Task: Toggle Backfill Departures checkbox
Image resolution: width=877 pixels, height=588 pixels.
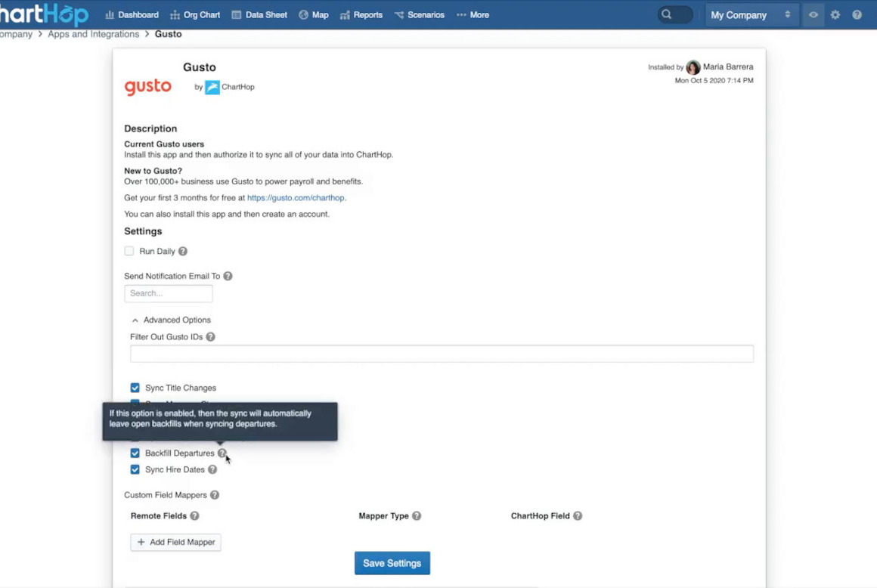Action: point(135,453)
